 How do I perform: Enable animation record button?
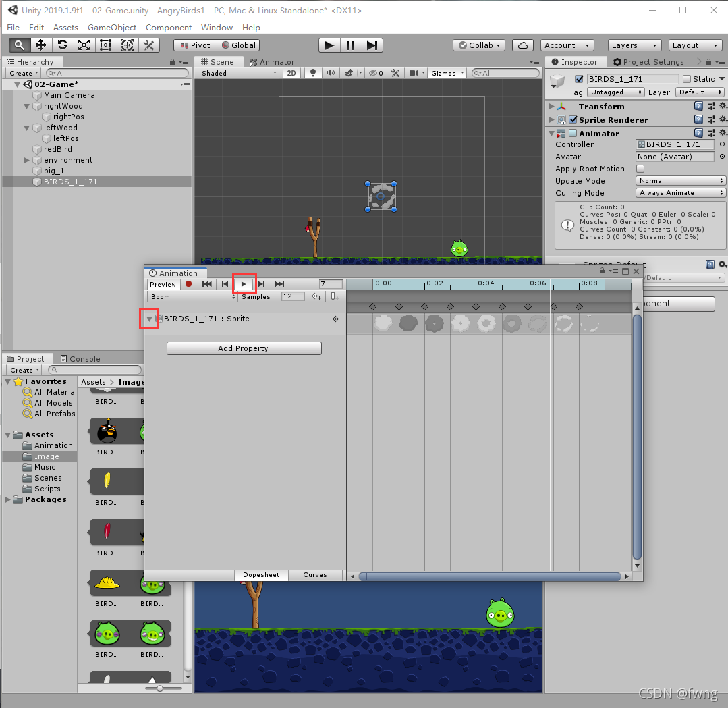pyautogui.click(x=188, y=284)
